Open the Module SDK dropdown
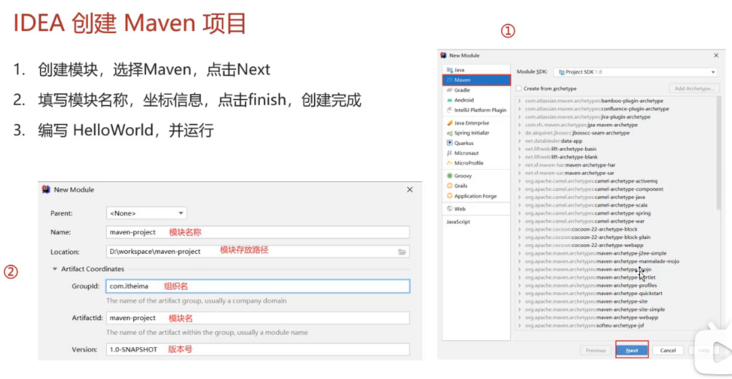 pos(635,72)
